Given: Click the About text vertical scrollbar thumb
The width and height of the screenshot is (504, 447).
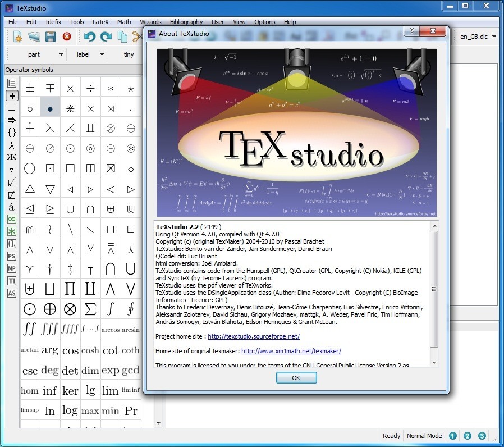Looking at the screenshot, I should coord(434,289).
